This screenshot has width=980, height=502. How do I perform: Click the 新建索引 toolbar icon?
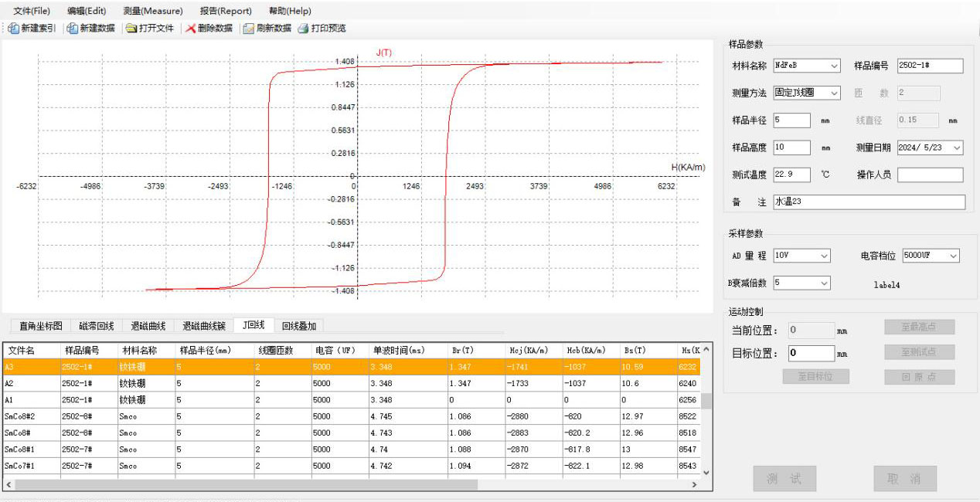point(13,29)
